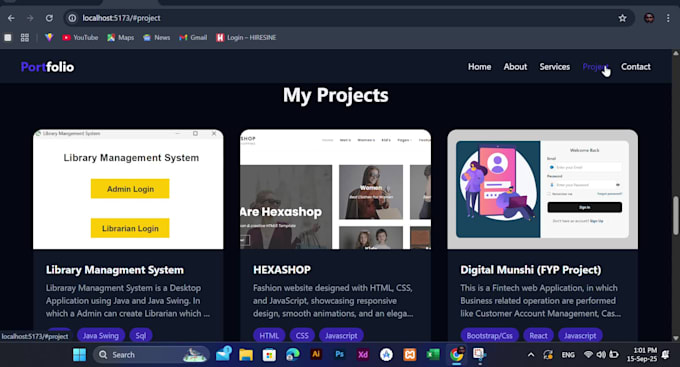
Task: Click the scrollbar up arrow
Action: pos(675,53)
